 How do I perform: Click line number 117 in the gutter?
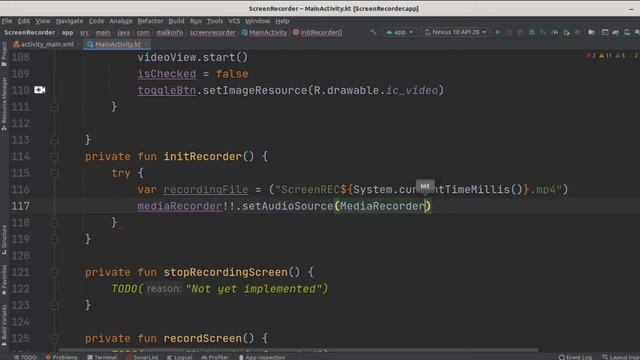[20, 206]
